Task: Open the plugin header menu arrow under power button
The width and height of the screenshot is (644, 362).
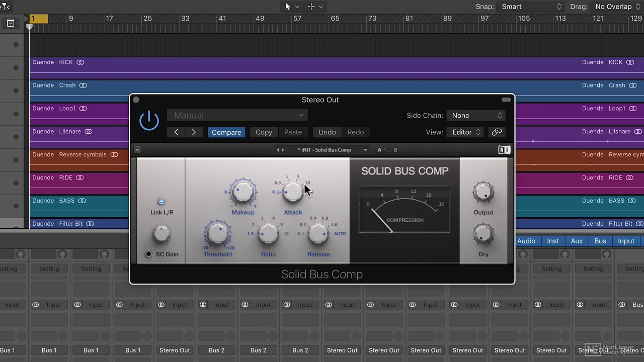Action: pos(137,150)
